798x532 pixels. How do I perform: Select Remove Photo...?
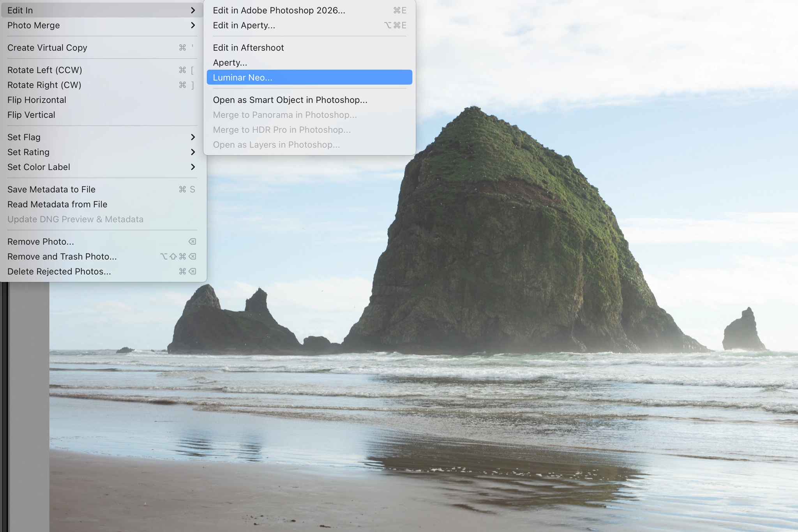click(x=101, y=241)
